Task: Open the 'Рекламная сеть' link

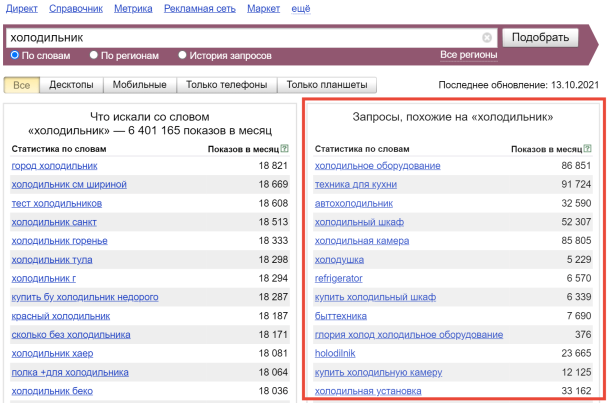Action: click(200, 9)
